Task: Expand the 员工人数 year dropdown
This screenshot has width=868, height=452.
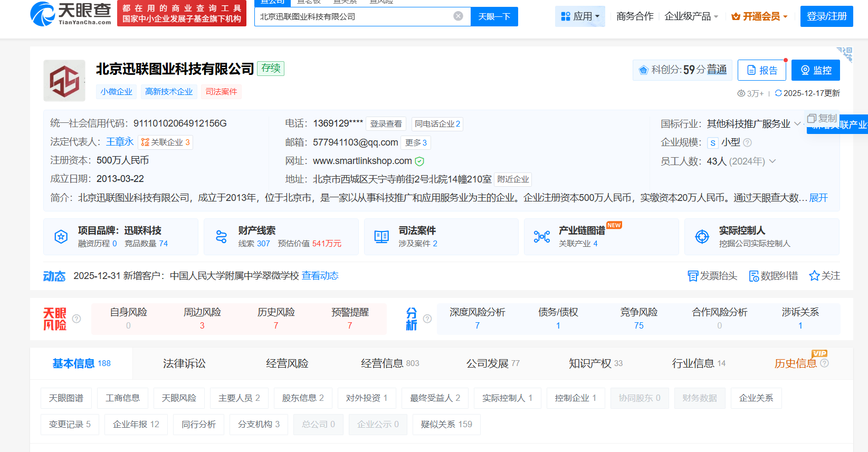Action: point(772,161)
